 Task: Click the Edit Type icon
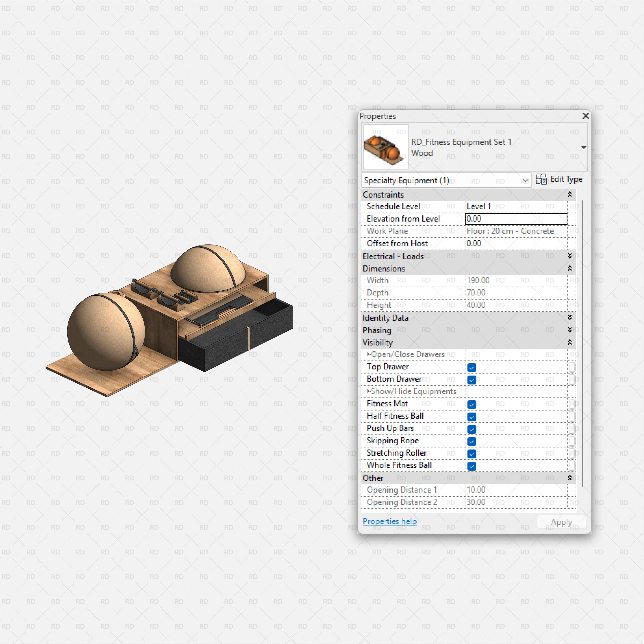[542, 179]
